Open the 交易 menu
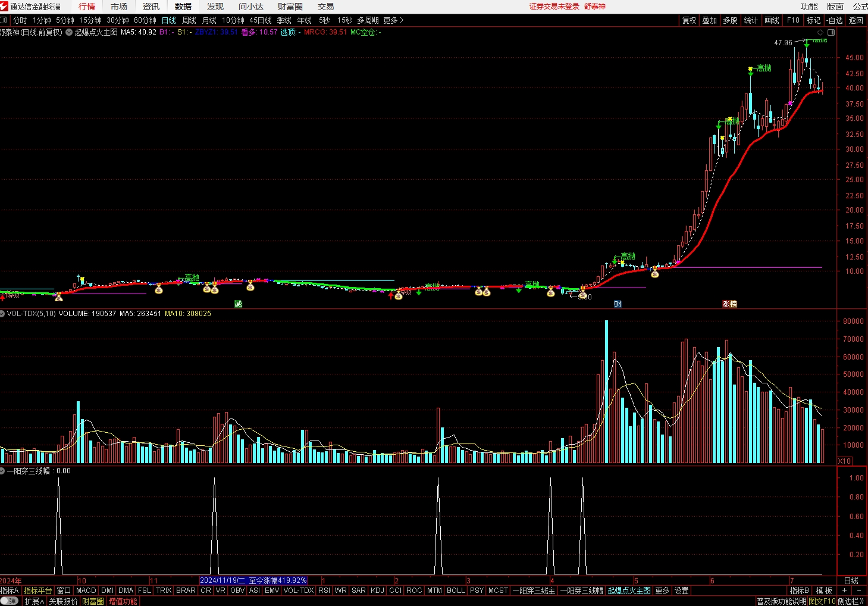This screenshot has width=868, height=606. point(325,7)
